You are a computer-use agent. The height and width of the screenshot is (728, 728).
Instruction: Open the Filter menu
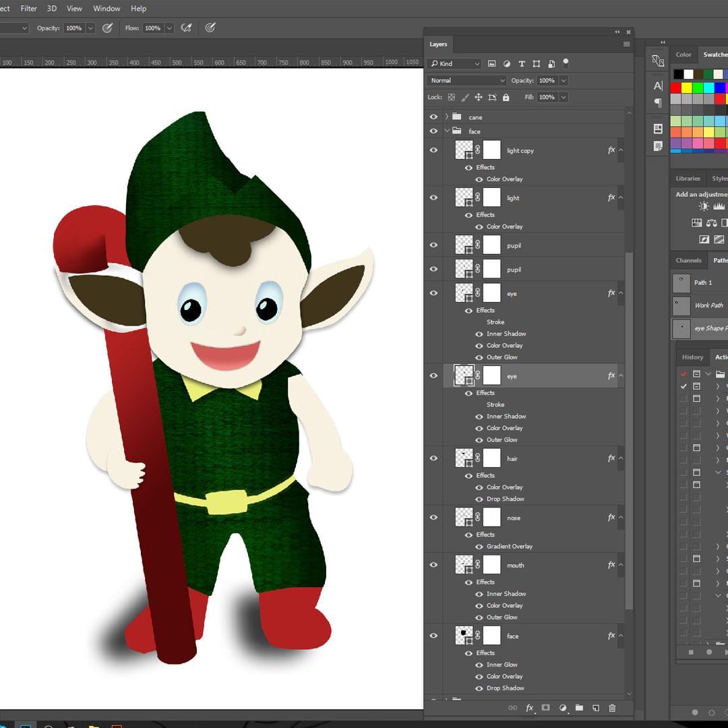coord(29,8)
